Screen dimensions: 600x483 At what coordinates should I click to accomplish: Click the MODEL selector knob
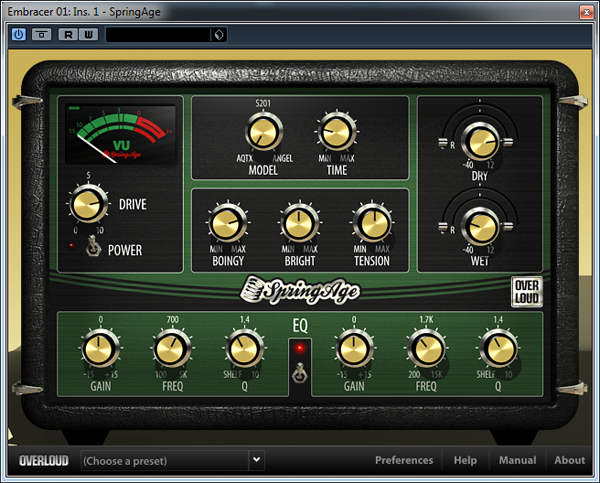click(x=263, y=132)
